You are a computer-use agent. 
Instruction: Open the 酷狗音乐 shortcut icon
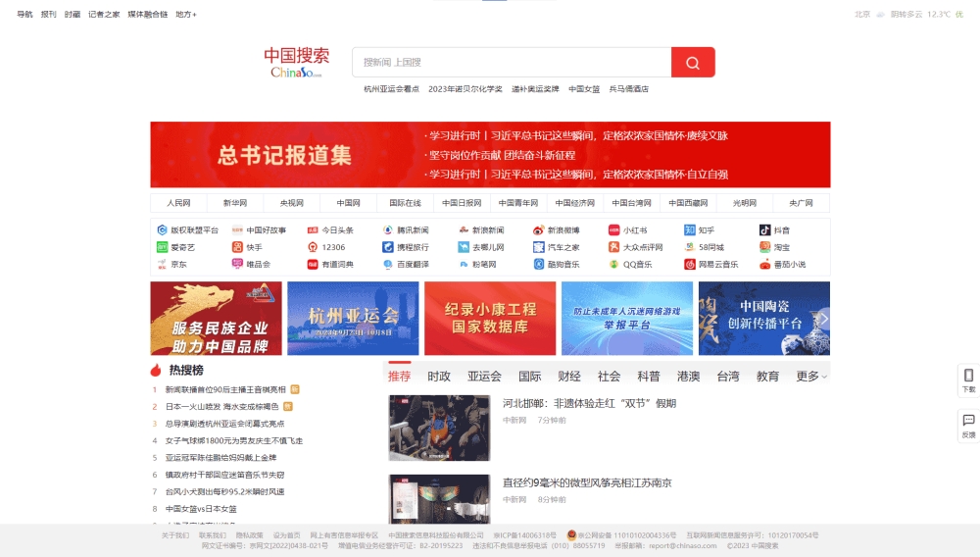[x=538, y=264]
